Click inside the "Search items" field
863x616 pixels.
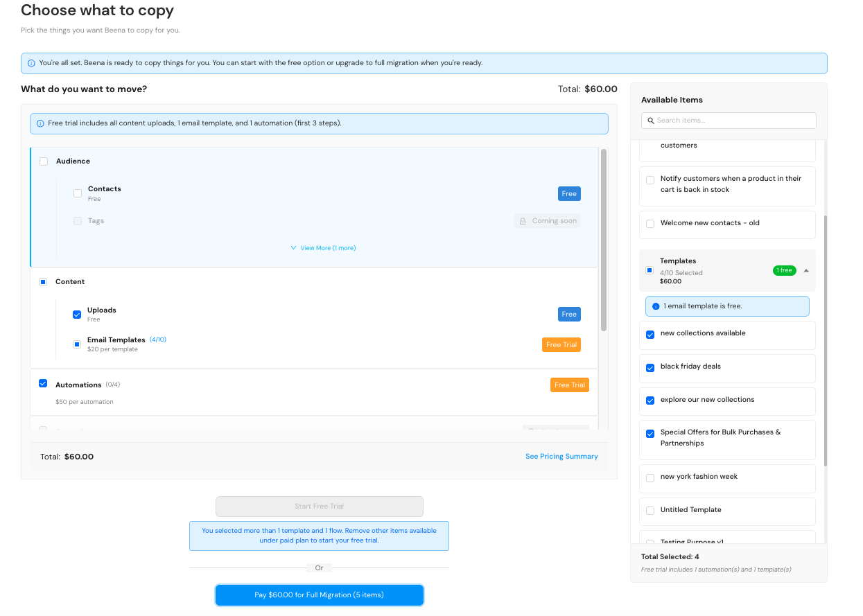click(x=728, y=120)
